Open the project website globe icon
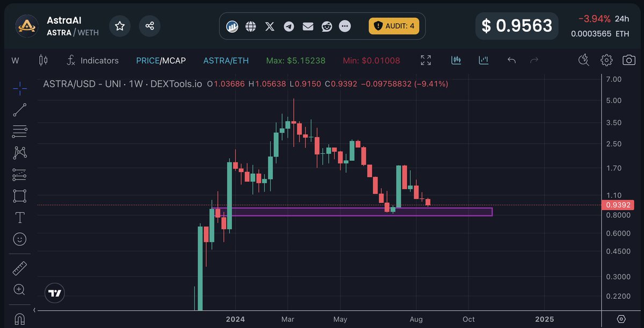644x328 pixels. pyautogui.click(x=250, y=26)
